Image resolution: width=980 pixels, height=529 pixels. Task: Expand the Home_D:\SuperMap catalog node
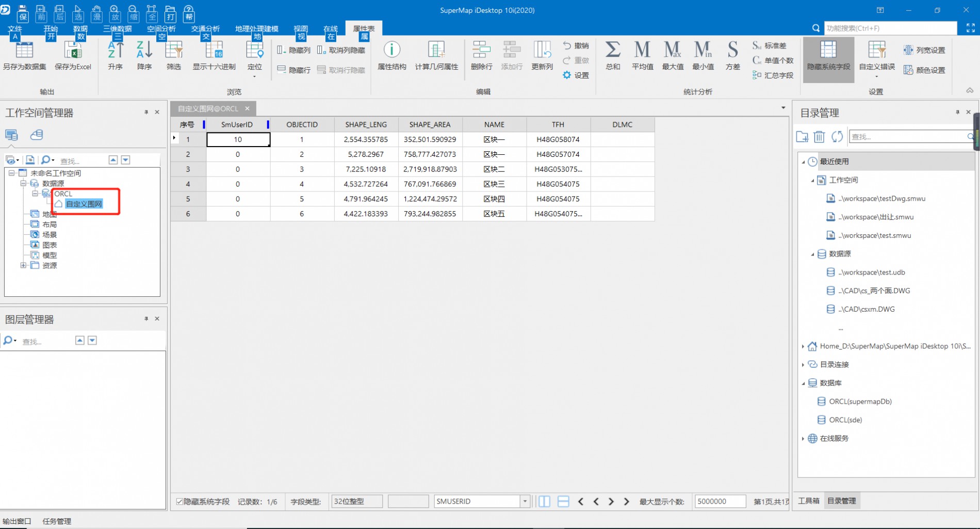click(x=803, y=346)
